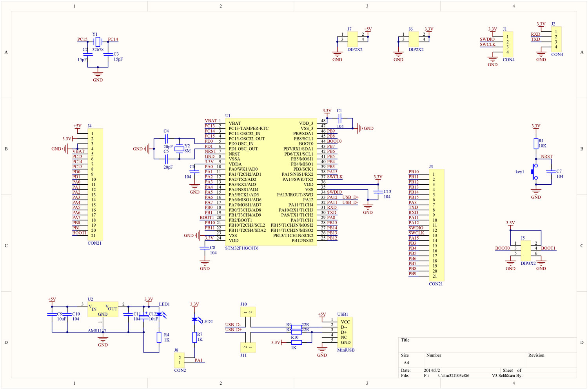588x389 pixels.
Task: Click the A4 size value
Action: pos(406,363)
